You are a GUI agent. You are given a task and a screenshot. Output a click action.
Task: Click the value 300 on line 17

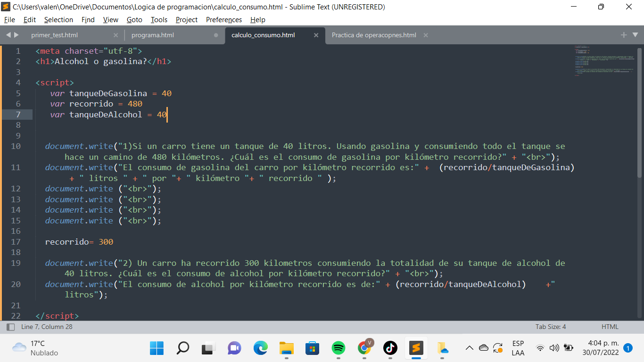[106, 242]
